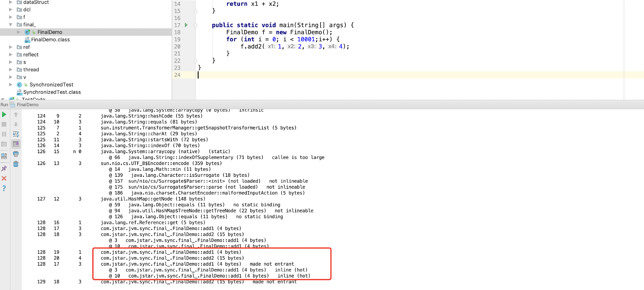Print the console output
Image resolution: width=644 pixels, height=290 pixels.
point(16,154)
